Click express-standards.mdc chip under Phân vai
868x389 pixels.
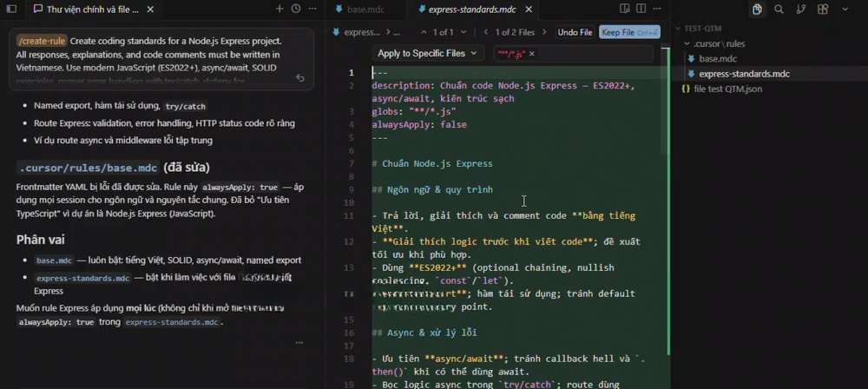[x=83, y=278]
